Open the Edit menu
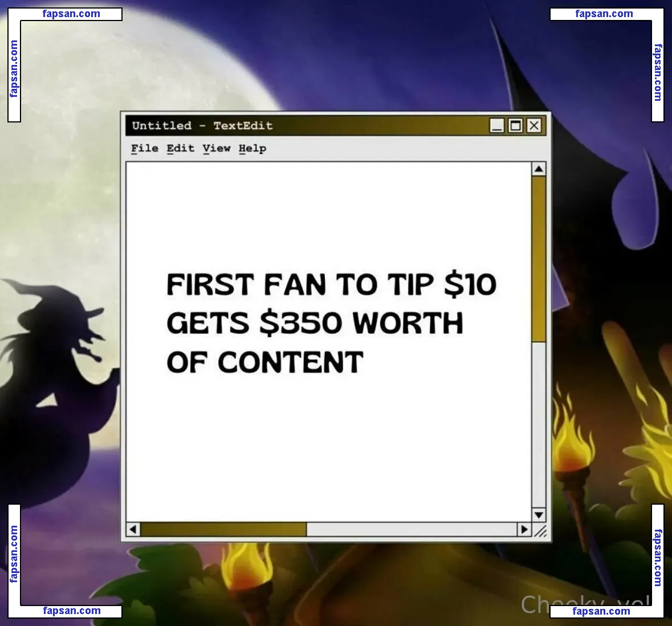This screenshot has height=626, width=672. tap(180, 149)
